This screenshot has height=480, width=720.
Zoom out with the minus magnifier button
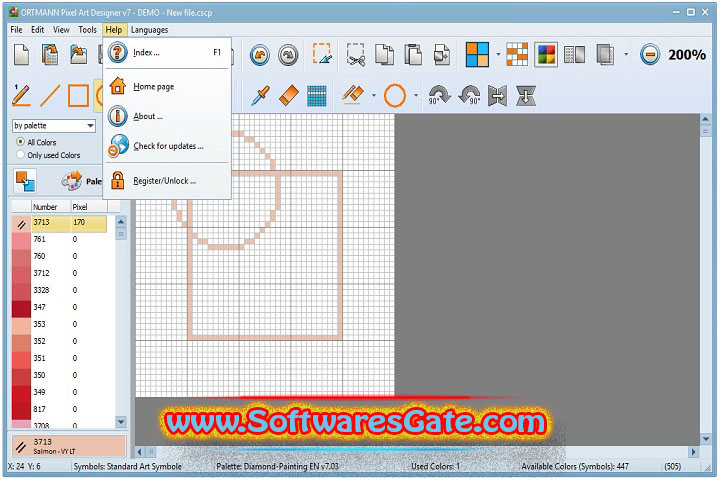(650, 55)
